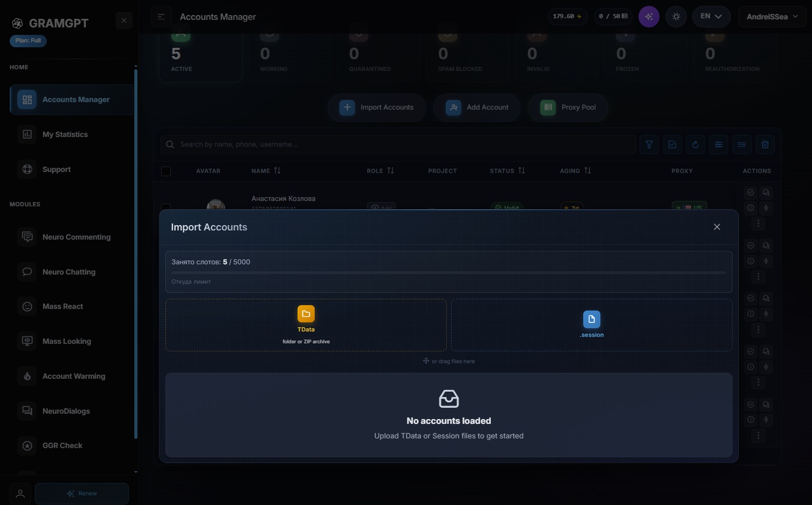Click the GGR Check star icon
Screen dimensions: 812x505
[x=27, y=445]
